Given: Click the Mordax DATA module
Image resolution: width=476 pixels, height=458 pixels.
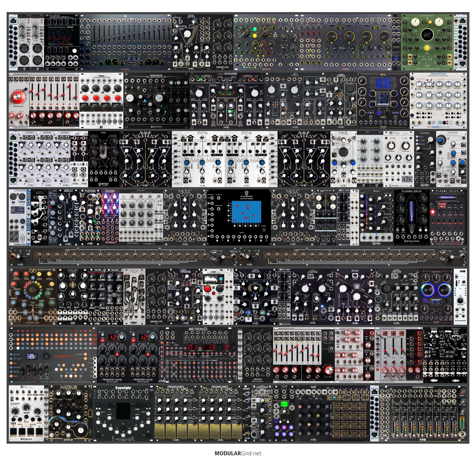Looking at the screenshot, I should coord(62,42).
